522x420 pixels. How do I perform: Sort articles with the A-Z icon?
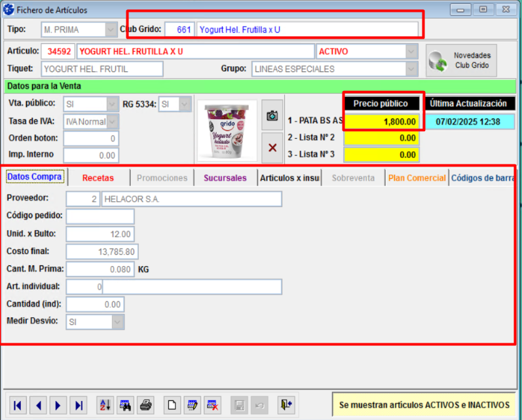[105, 405]
